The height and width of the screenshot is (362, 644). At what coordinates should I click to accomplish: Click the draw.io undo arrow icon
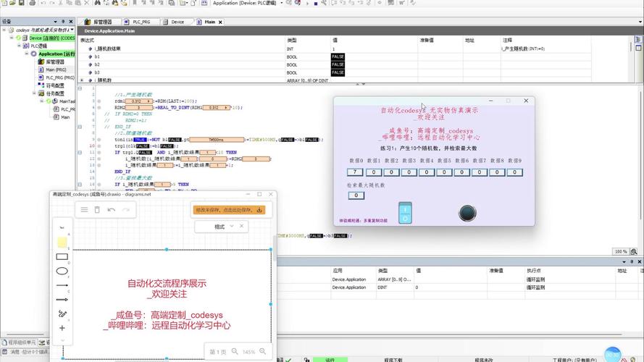pyautogui.click(x=112, y=210)
